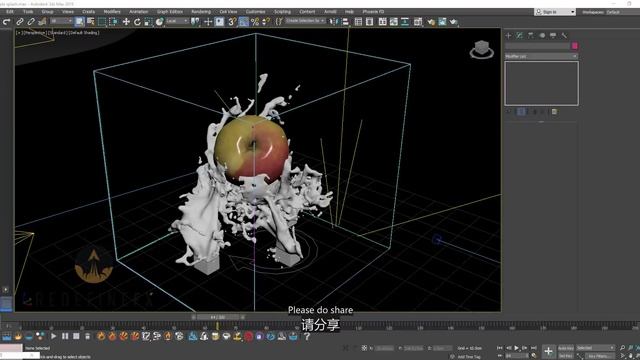Open the Reference Coordinate System dropdown
The width and height of the screenshot is (640, 360).
177,21
